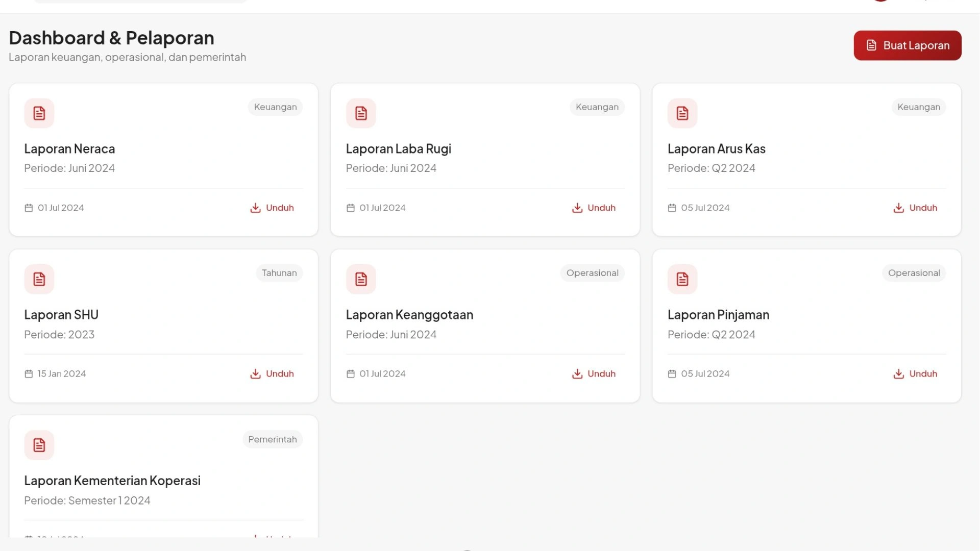Open the Laporan Kementerian Koperasi title
Image resolution: width=980 pixels, height=551 pixels.
point(112,481)
